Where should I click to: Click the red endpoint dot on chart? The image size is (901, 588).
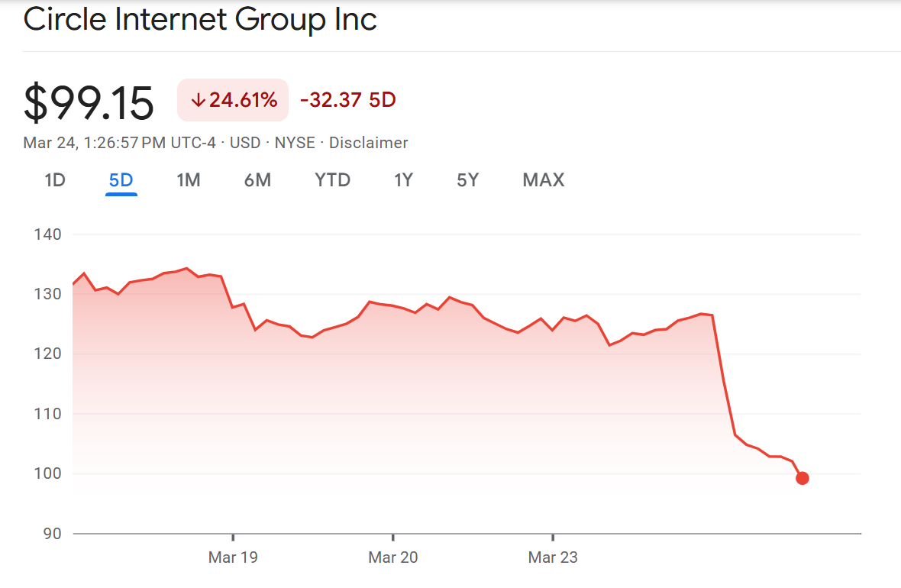803,478
